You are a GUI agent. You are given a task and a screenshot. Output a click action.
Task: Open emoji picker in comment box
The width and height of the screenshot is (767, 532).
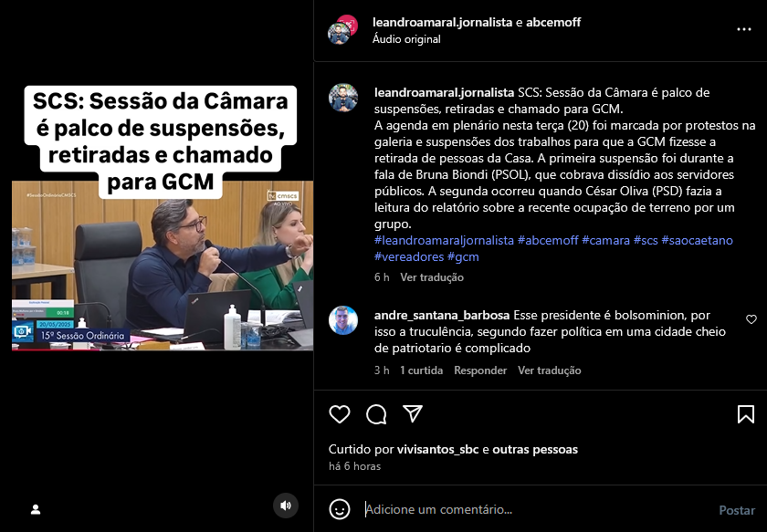pyautogui.click(x=340, y=509)
